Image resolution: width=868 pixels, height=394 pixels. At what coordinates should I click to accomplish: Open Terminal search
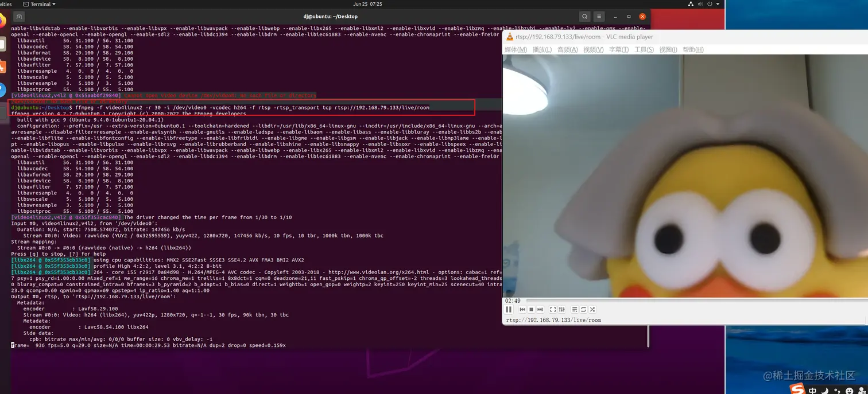click(x=584, y=17)
